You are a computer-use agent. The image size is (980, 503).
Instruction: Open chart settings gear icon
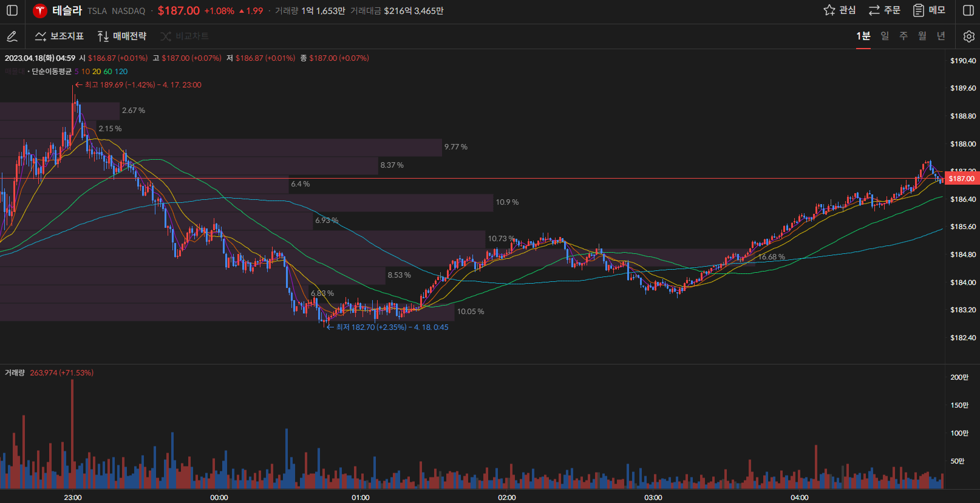968,36
